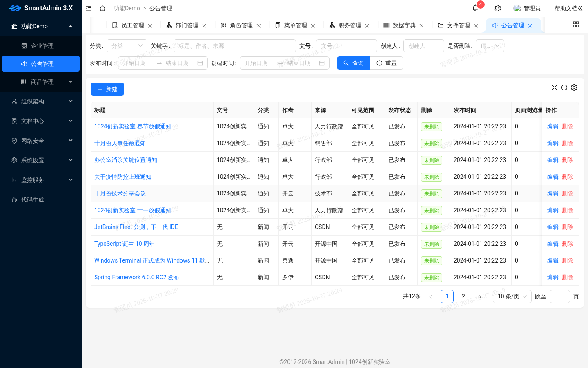Viewport: 588px width, 368px height.
Task: Open notifications bell icon
Action: pos(475,8)
